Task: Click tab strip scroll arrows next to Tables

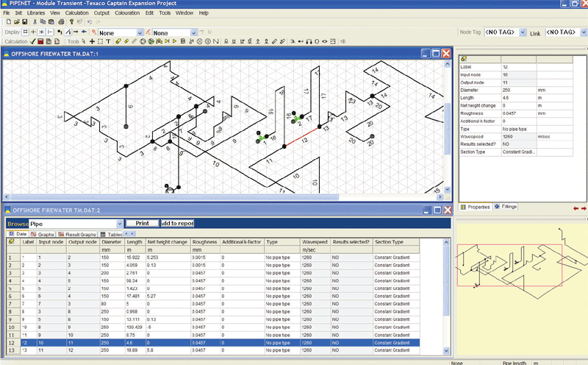Action: click(x=129, y=233)
